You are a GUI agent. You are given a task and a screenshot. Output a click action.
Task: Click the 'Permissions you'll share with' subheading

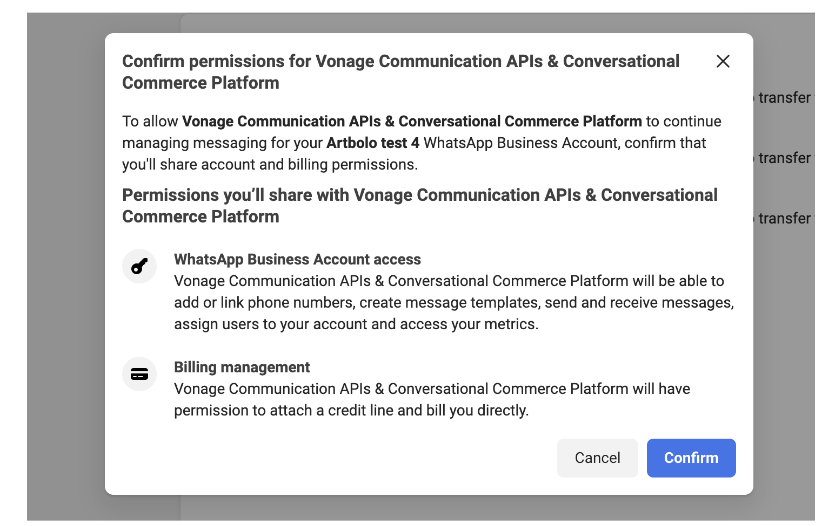point(419,205)
